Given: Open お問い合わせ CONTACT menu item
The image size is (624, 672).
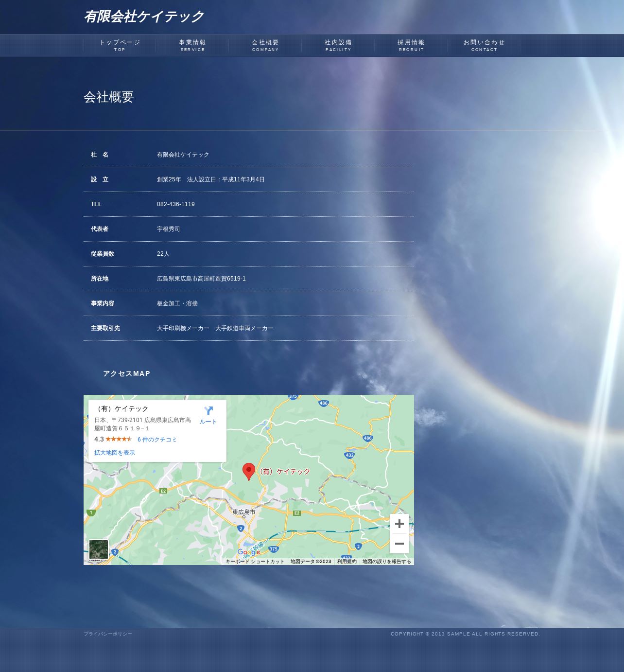Looking at the screenshot, I should (x=484, y=46).
